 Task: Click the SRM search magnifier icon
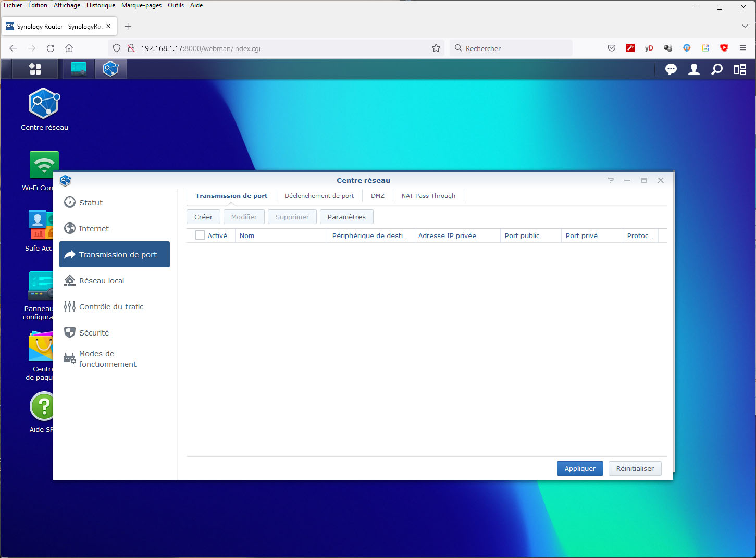point(717,69)
